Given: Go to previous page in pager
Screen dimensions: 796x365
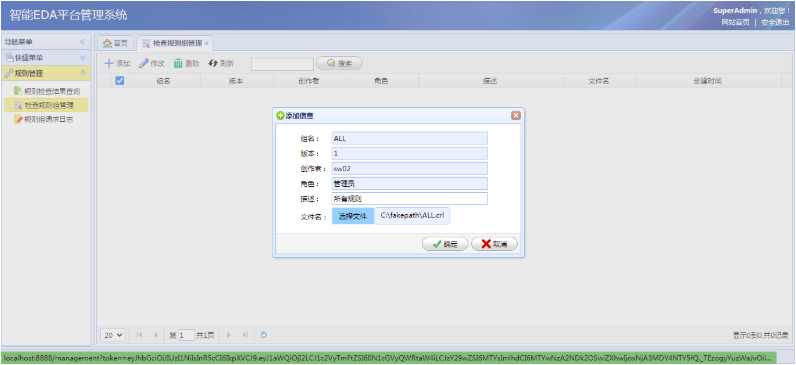Looking at the screenshot, I should 155,335.
